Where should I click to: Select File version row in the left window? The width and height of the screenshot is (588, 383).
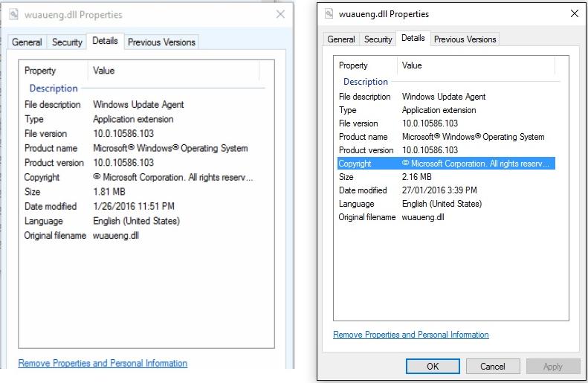[139, 134]
